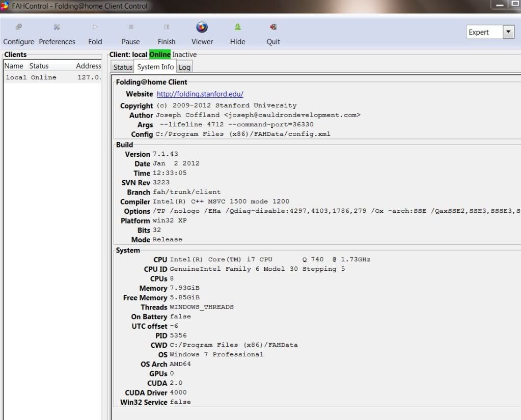
Task: Click the Pause toolbar icon
Action: point(131,27)
